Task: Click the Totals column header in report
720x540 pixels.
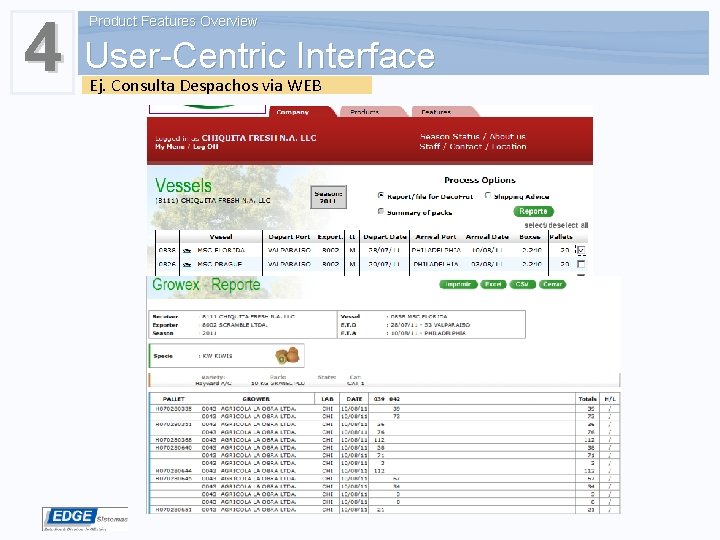Action: [587, 399]
